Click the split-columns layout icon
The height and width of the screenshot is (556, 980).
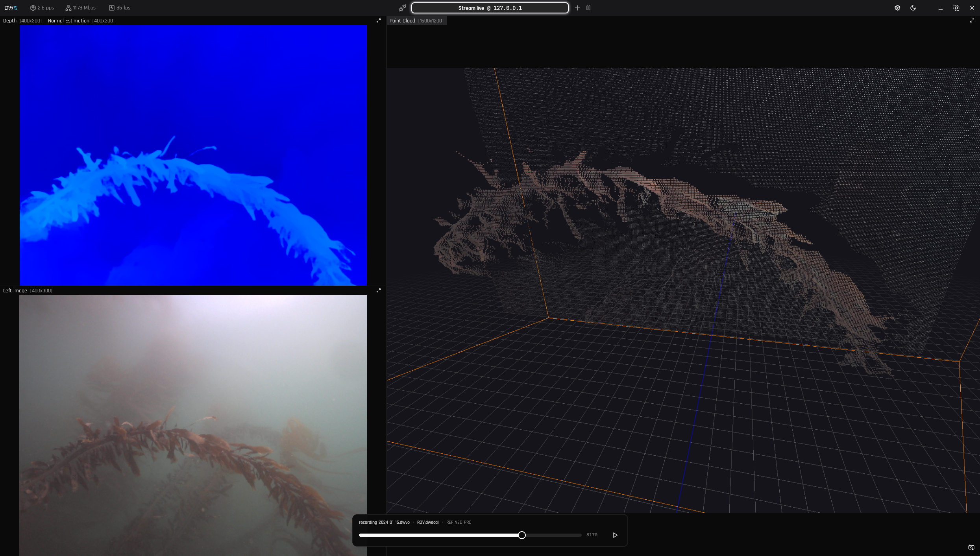tap(588, 8)
